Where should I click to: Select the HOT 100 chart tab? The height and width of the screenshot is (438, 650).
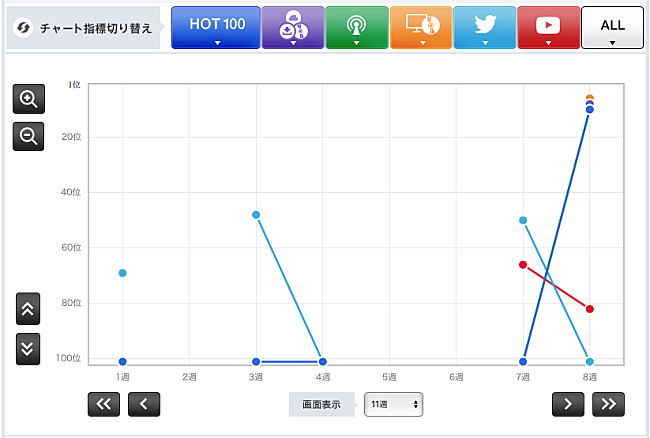(215, 27)
